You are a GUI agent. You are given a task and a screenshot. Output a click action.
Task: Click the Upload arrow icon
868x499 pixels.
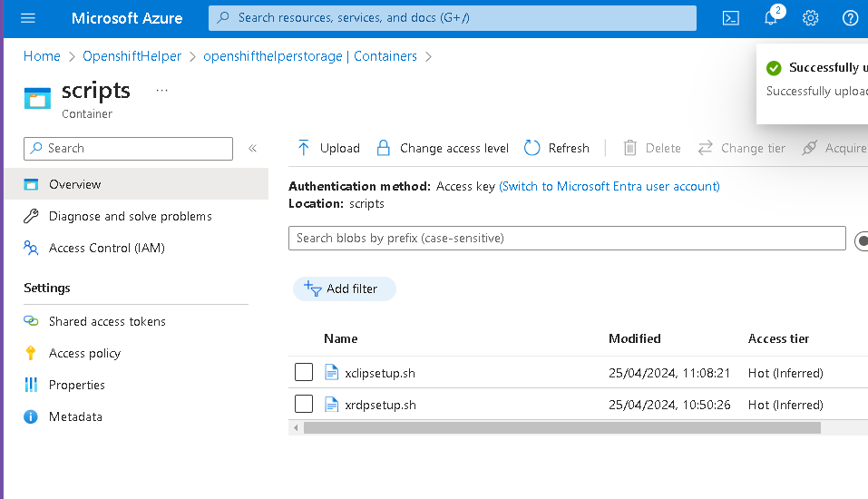point(303,148)
